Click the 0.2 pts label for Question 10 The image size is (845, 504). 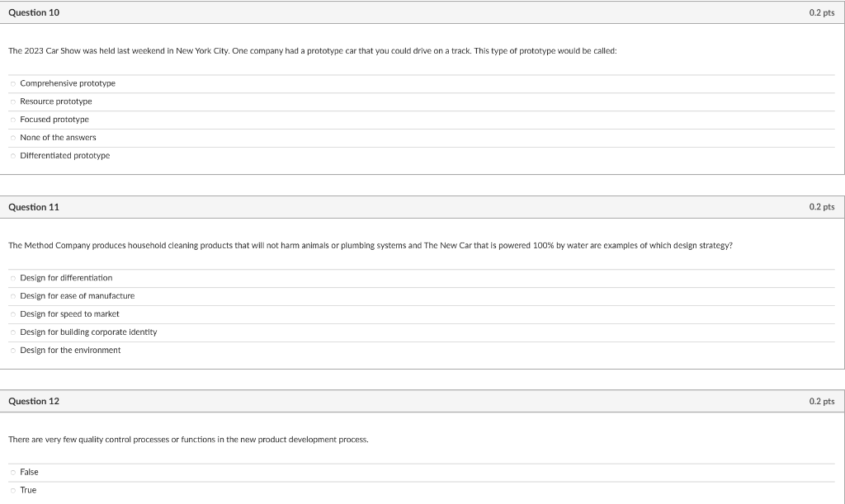tap(828, 12)
